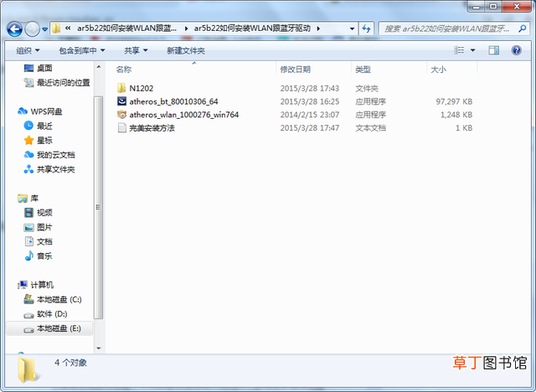536x392 pixels.
Task: Sort by the 修改日期 column header
Action: click(x=296, y=70)
